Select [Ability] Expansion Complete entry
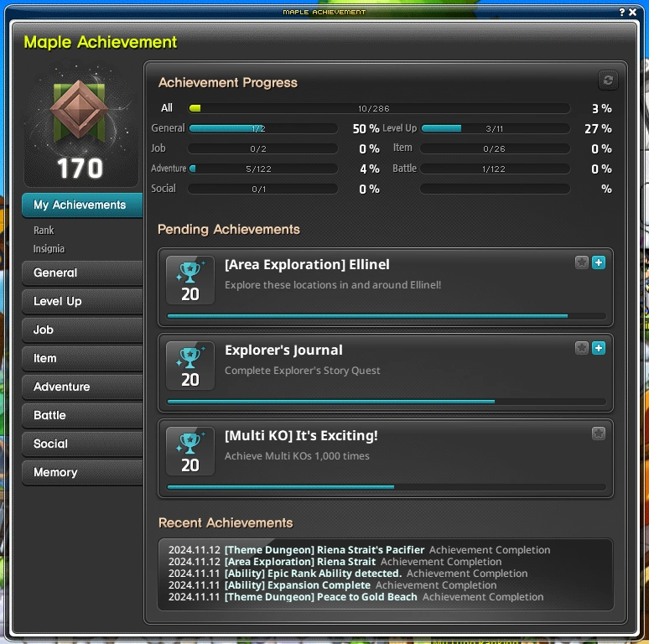This screenshot has width=649, height=644. tap(332, 584)
